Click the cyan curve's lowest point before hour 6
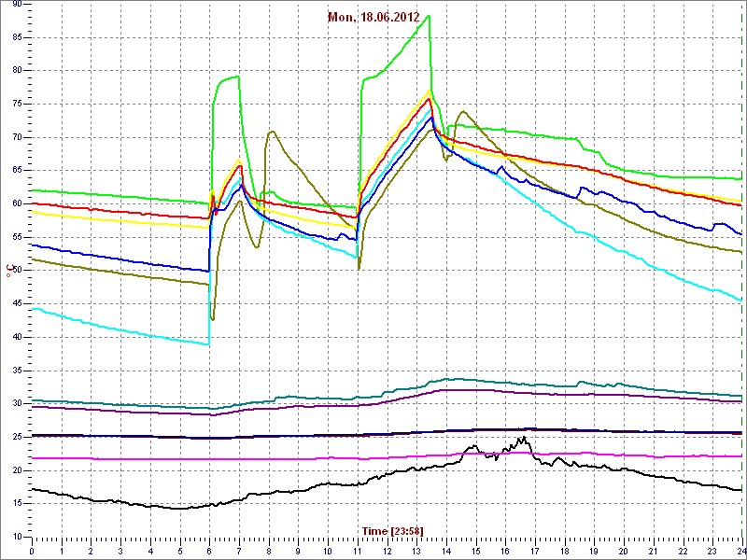Viewport: 747px width, 560px height. coord(207,344)
